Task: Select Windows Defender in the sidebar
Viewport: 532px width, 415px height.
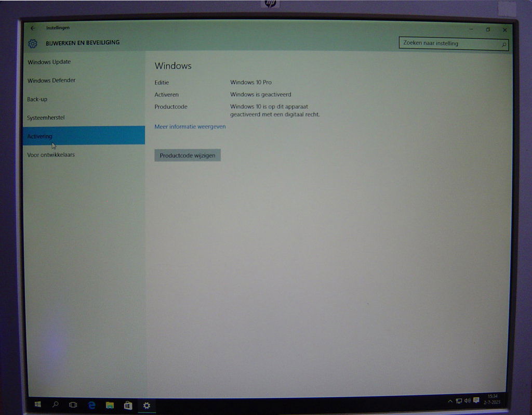Action: (84, 81)
